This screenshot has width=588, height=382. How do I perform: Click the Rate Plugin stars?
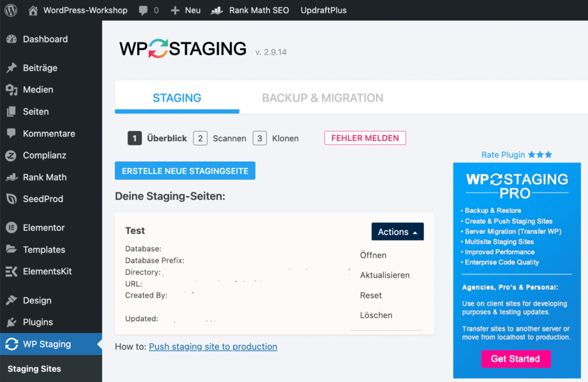[x=540, y=155]
